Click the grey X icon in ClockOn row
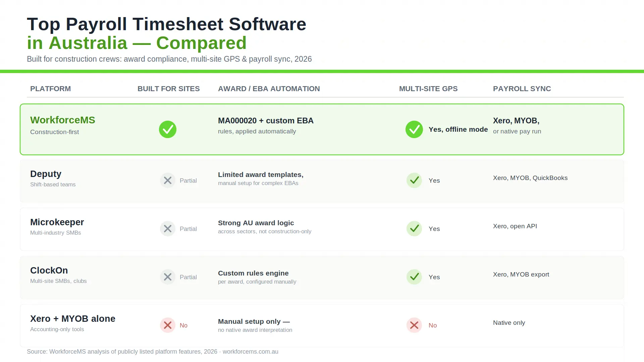644x362 pixels. [168, 277]
